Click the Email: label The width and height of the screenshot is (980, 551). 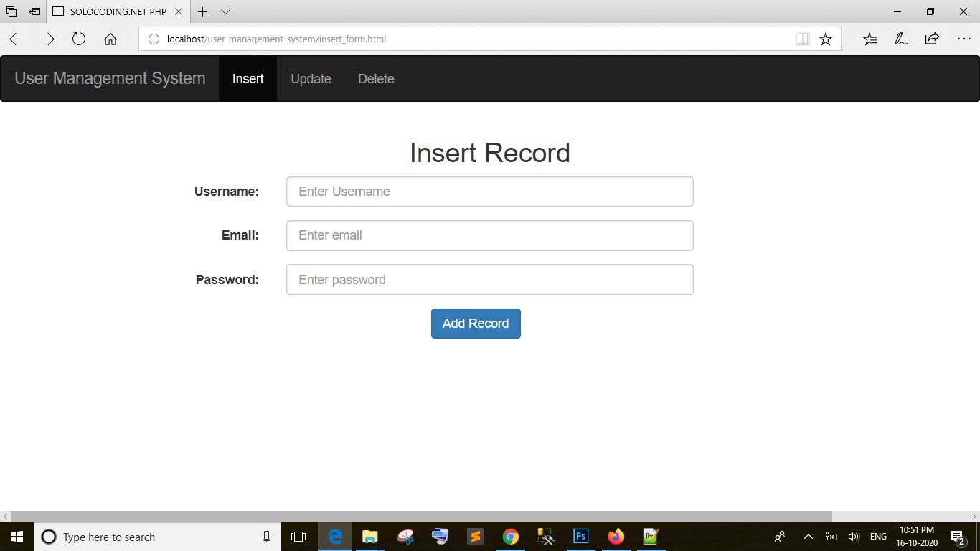(240, 235)
